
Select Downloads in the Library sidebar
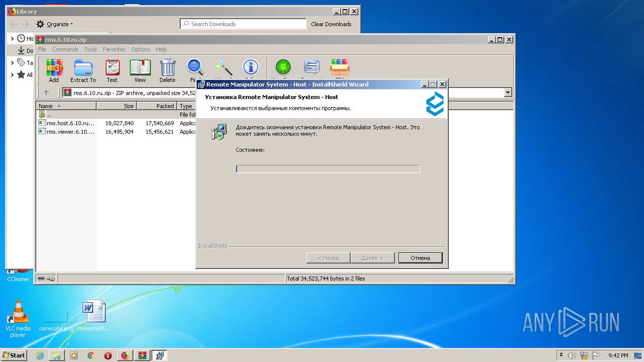point(26,51)
